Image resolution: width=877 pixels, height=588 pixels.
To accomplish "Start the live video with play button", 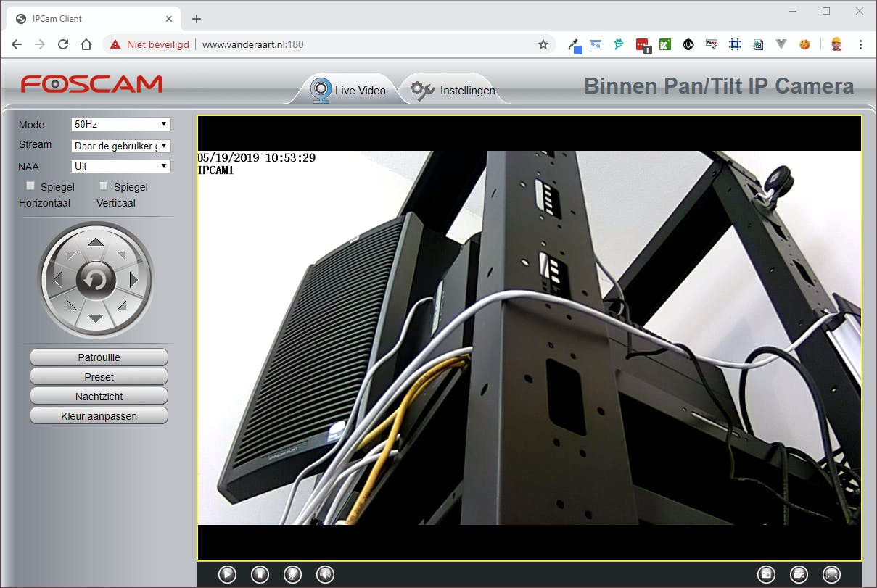I will (227, 574).
